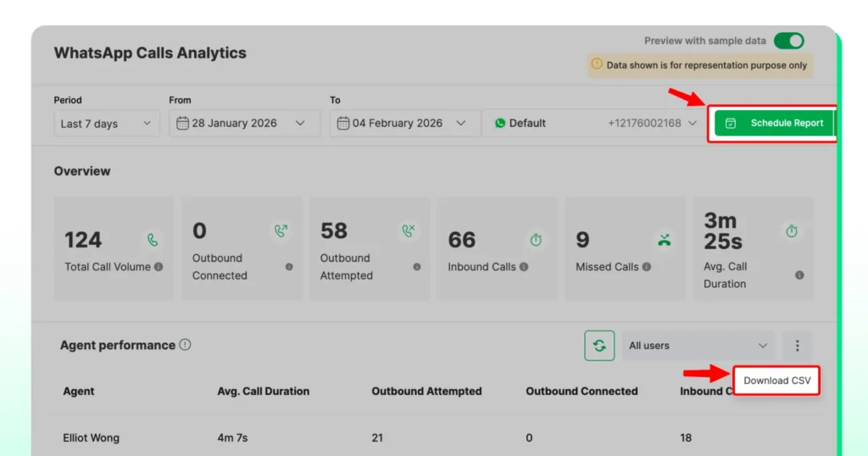Open the three-dot more options menu

(x=797, y=346)
